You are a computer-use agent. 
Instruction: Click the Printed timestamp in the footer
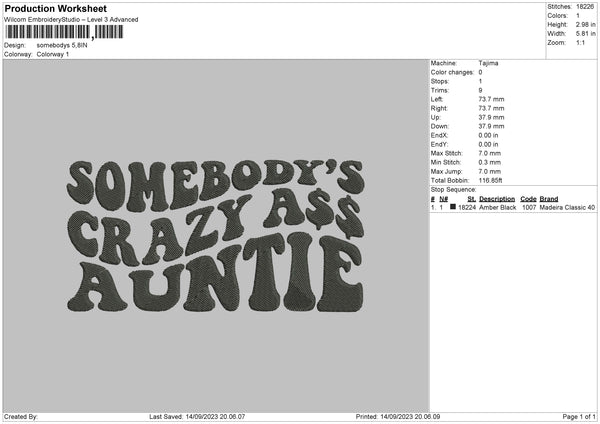point(398,416)
